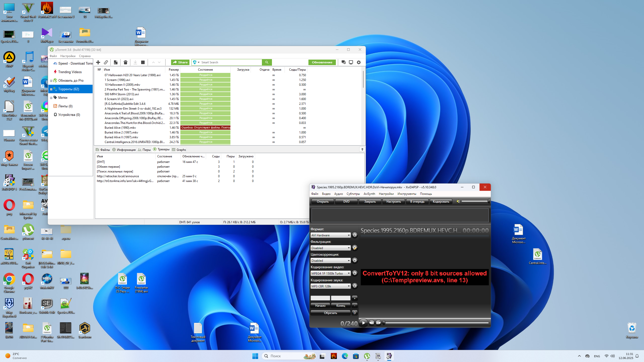This screenshot has width=644, height=362.
Task: Expand the Метки tree node
Action: click(x=51, y=98)
